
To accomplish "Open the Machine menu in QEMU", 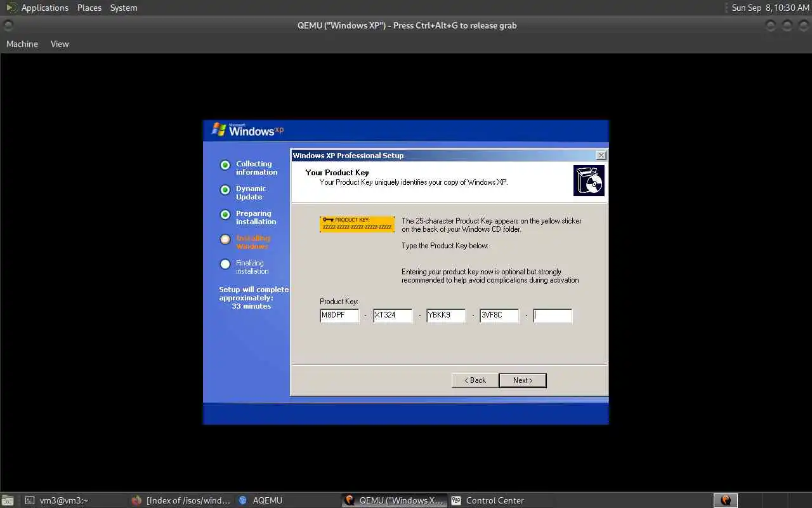I will pos(22,44).
